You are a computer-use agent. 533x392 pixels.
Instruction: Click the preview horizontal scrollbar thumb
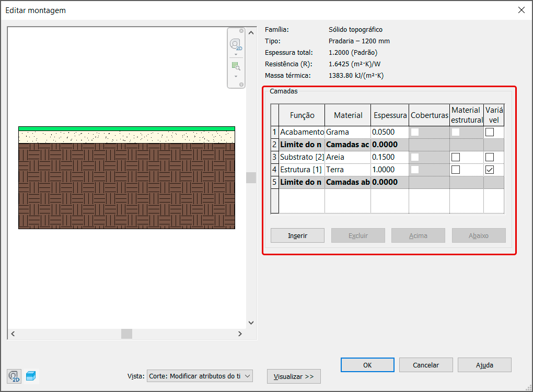(127, 334)
